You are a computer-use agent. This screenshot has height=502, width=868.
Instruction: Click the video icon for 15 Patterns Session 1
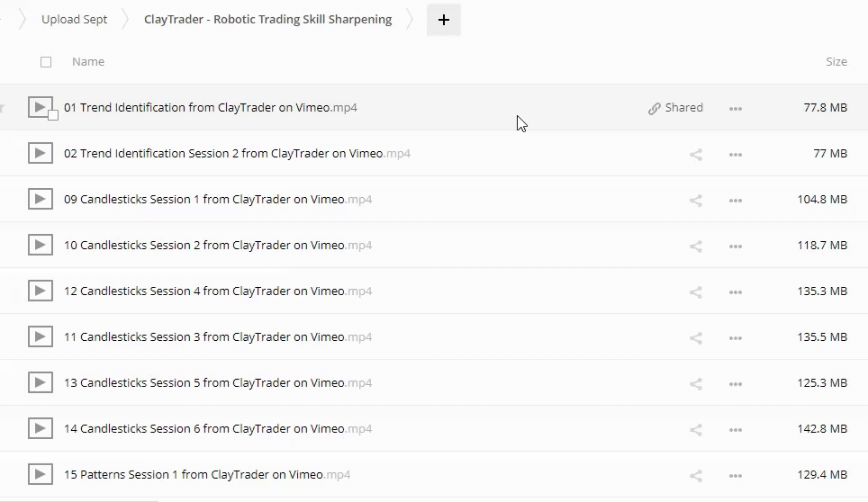(40, 475)
